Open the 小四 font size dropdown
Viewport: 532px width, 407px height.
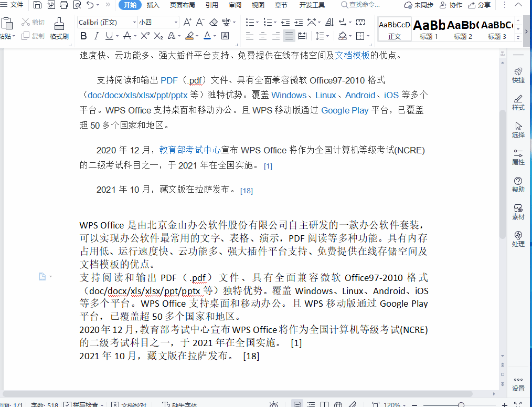176,23
